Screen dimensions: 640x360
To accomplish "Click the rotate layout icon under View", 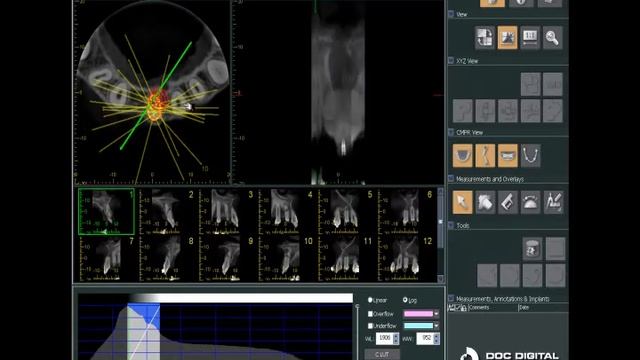I will click(x=485, y=38).
